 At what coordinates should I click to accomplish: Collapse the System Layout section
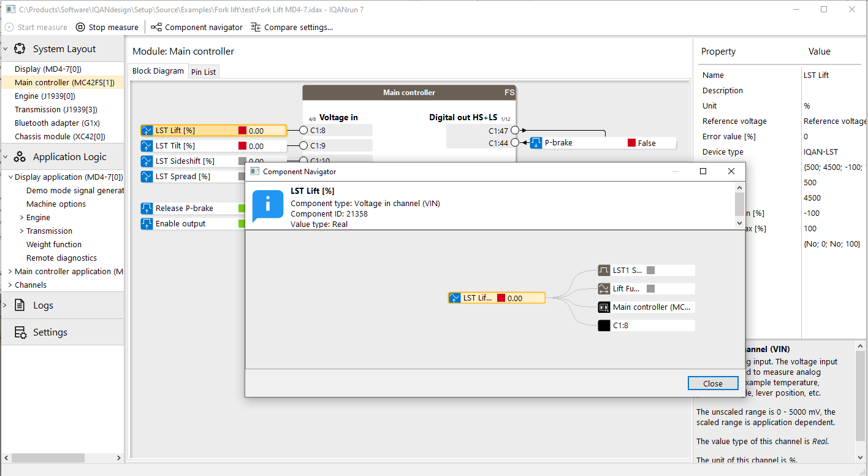6,49
